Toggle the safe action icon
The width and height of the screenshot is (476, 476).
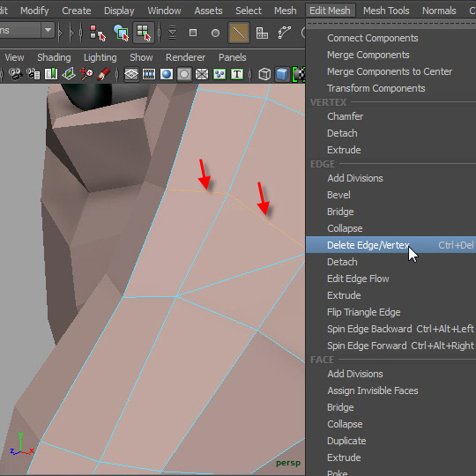219,74
